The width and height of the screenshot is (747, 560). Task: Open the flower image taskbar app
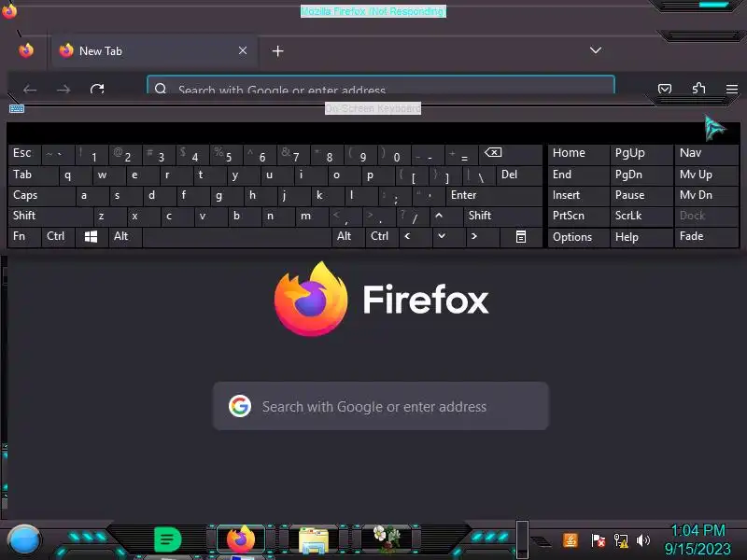pyautogui.click(x=387, y=539)
